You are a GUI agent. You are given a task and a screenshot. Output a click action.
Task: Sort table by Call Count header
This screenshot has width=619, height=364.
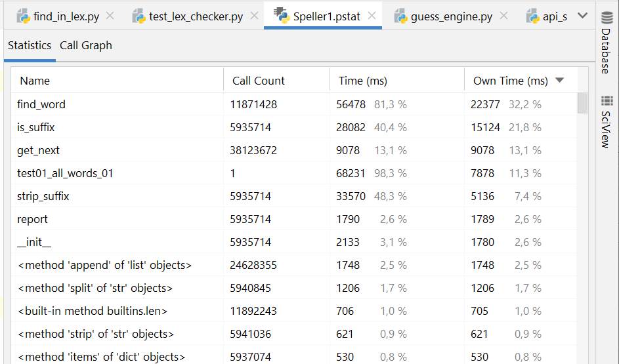pos(259,81)
